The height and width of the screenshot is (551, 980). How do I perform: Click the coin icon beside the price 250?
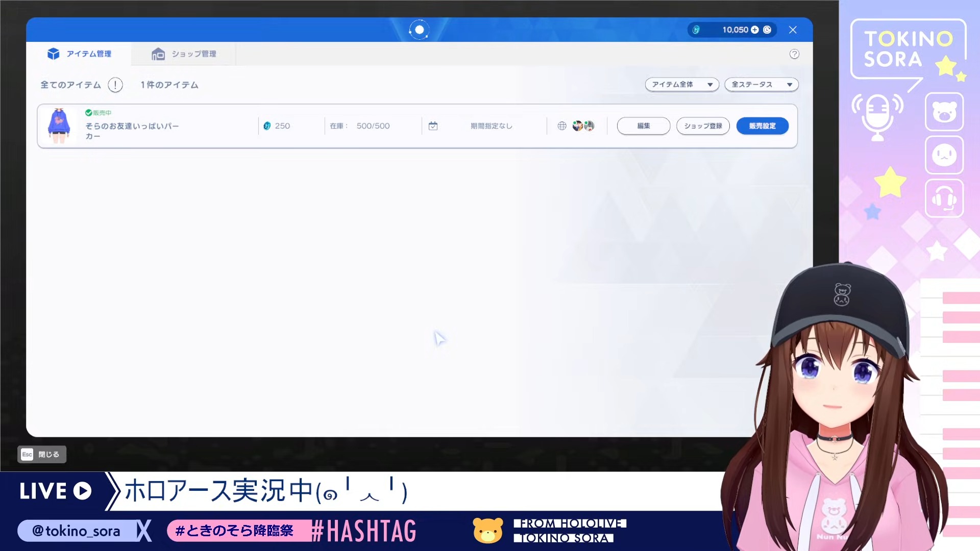click(x=267, y=126)
